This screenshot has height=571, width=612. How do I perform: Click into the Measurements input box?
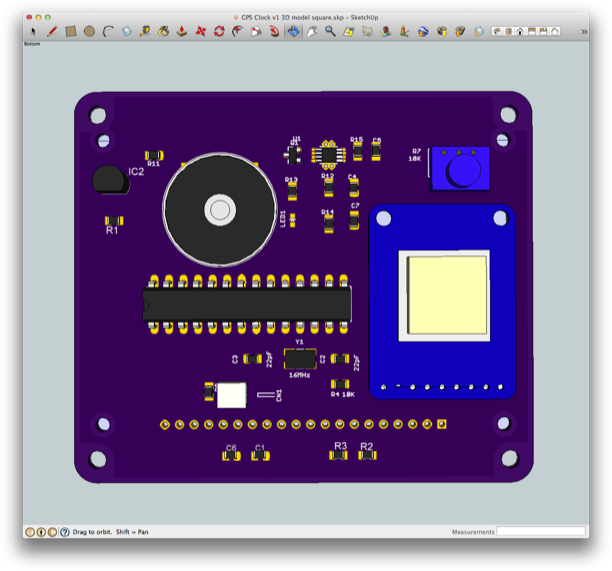[x=541, y=531]
